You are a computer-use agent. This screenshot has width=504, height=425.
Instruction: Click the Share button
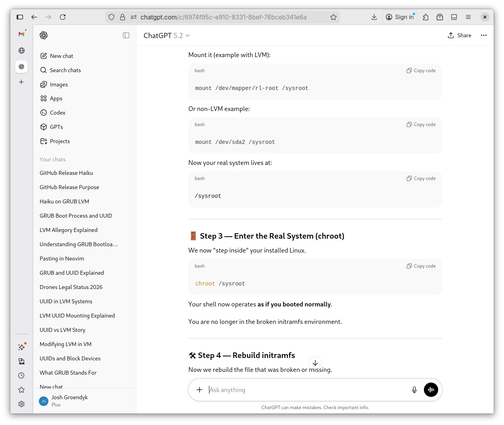point(460,35)
